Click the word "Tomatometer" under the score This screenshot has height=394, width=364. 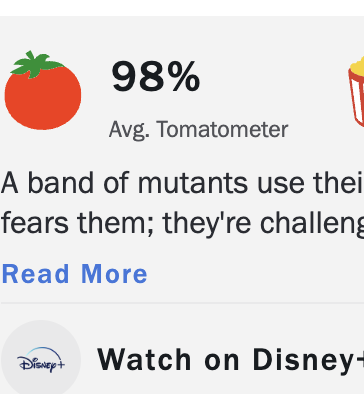pos(222,129)
